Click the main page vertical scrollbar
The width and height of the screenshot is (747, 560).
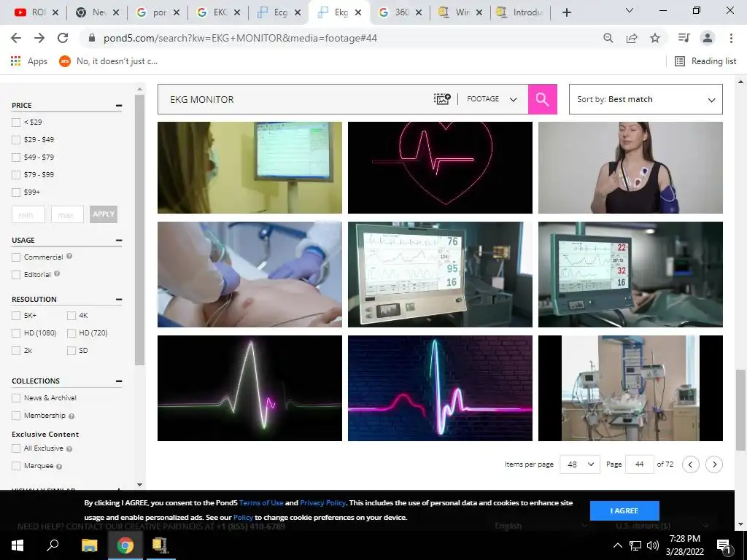point(740,410)
